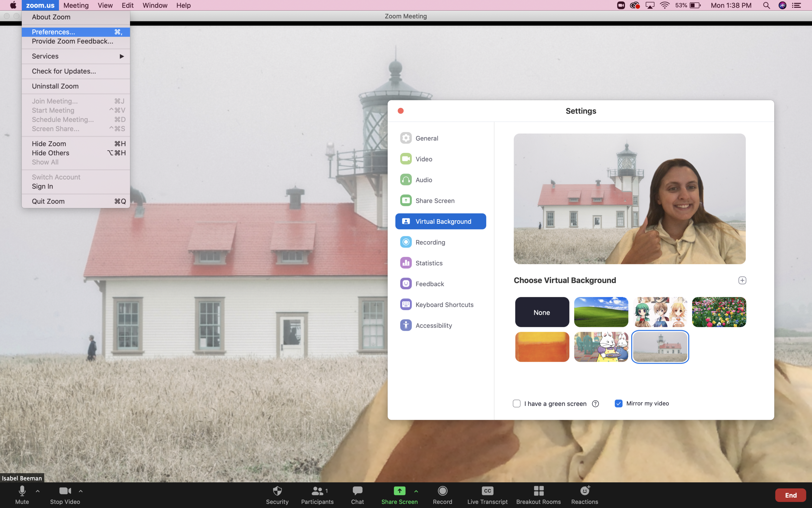Viewport: 812px width, 508px height.
Task: Choose the tulip flowers background thumbnail
Action: click(x=719, y=312)
